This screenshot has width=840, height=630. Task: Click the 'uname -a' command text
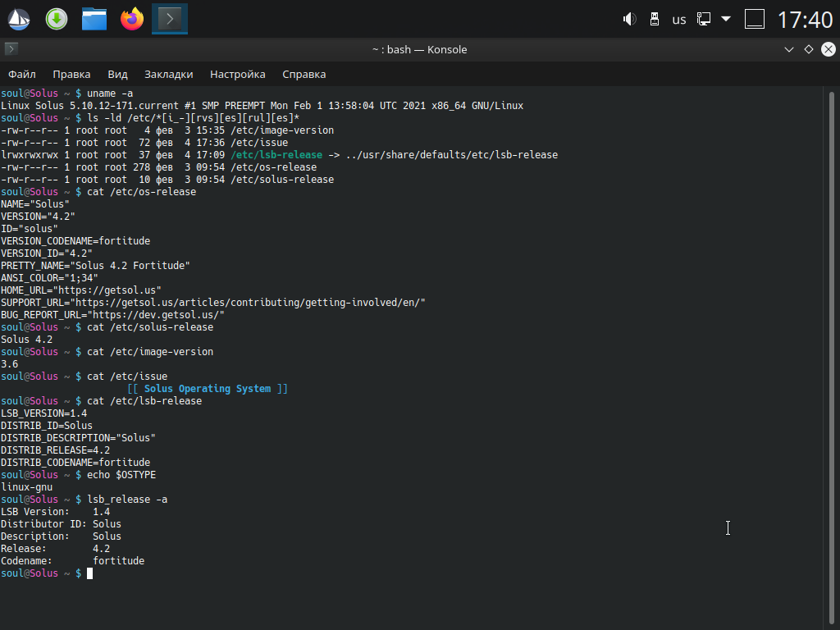[110, 94]
